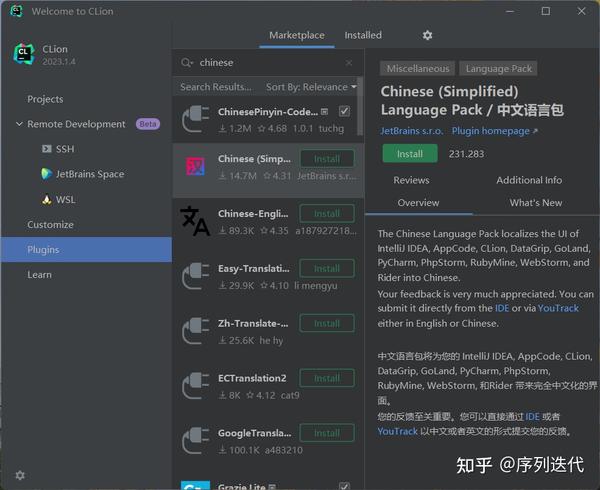Open the What's New tab
This screenshot has height=490, width=600.
pos(536,203)
